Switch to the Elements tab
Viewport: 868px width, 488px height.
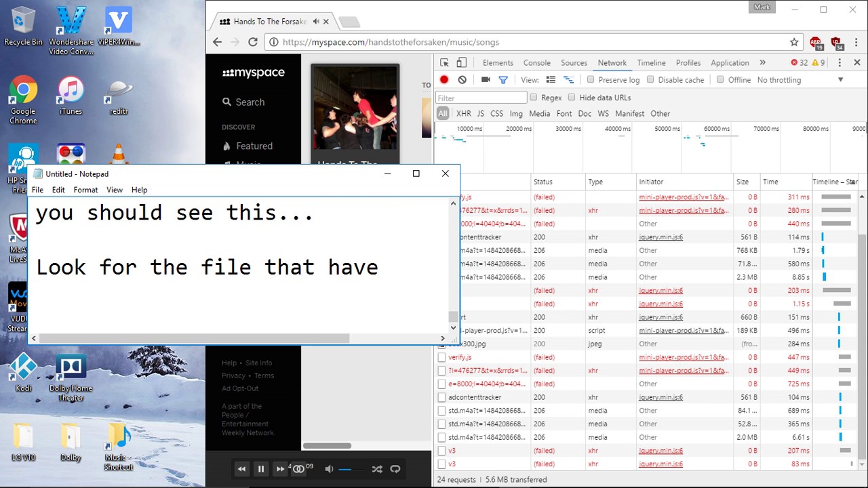coord(498,63)
